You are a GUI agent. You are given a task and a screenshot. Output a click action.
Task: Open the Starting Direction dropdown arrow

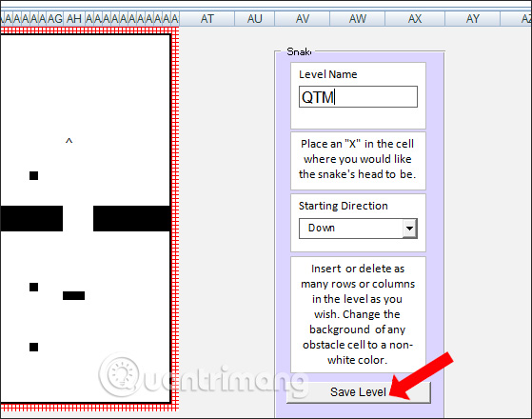click(409, 229)
